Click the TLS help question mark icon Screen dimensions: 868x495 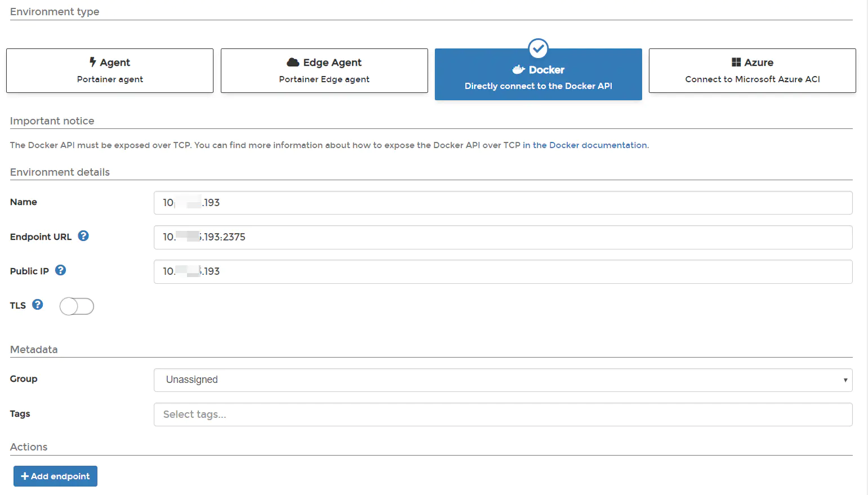click(38, 305)
